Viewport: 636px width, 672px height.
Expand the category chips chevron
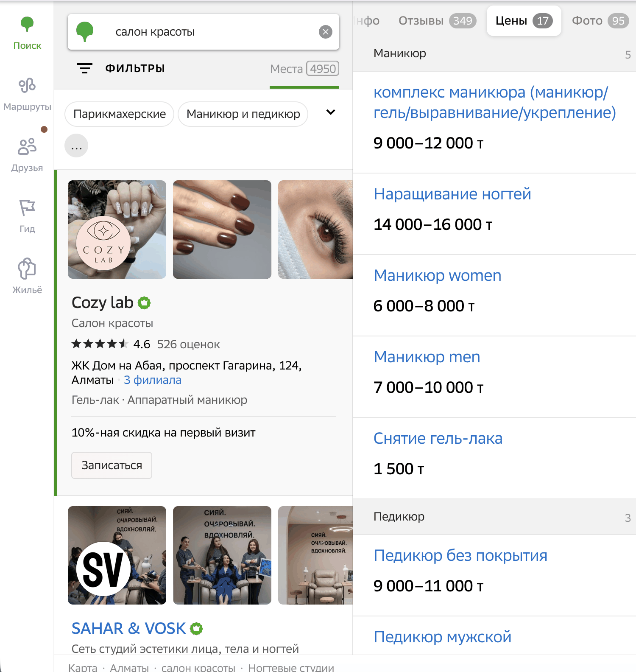pyautogui.click(x=331, y=112)
